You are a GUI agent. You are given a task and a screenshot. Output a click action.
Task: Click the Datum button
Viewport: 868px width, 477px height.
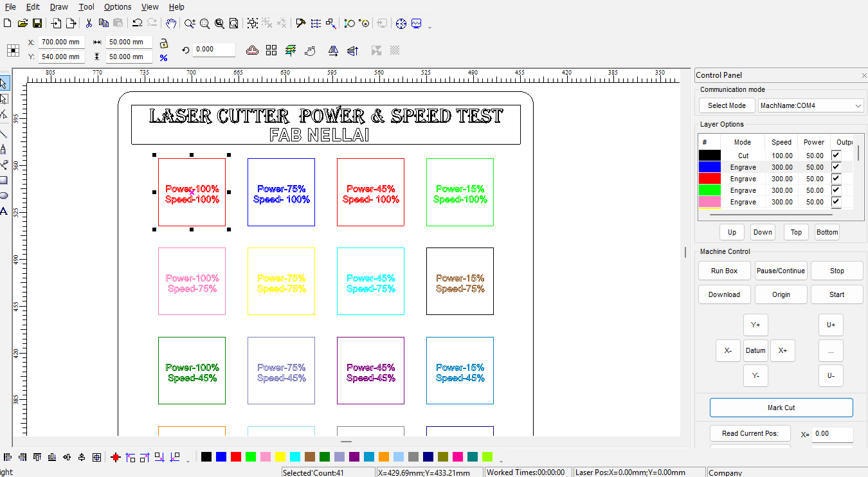tap(755, 351)
